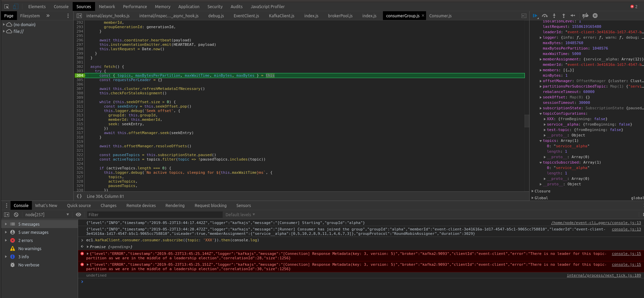Toggle pause on exceptions
The image size is (644, 298).
click(595, 16)
